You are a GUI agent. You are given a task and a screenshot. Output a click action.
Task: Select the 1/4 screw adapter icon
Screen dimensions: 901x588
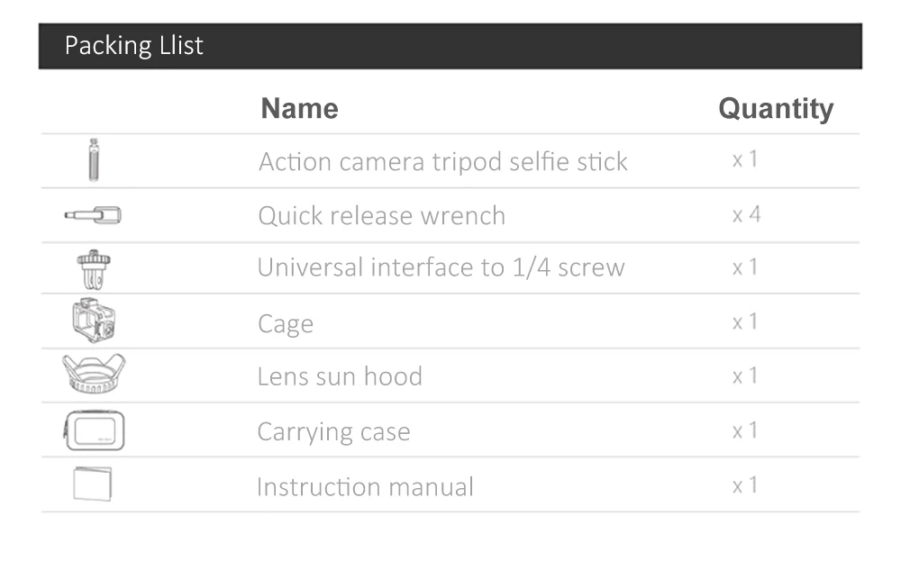[94, 268]
